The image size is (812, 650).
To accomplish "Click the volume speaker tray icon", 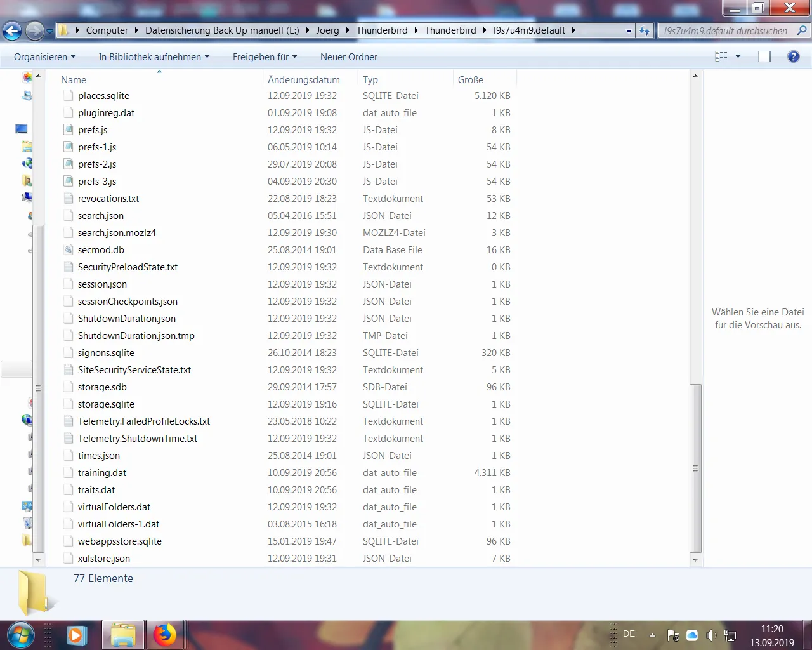I will (711, 635).
